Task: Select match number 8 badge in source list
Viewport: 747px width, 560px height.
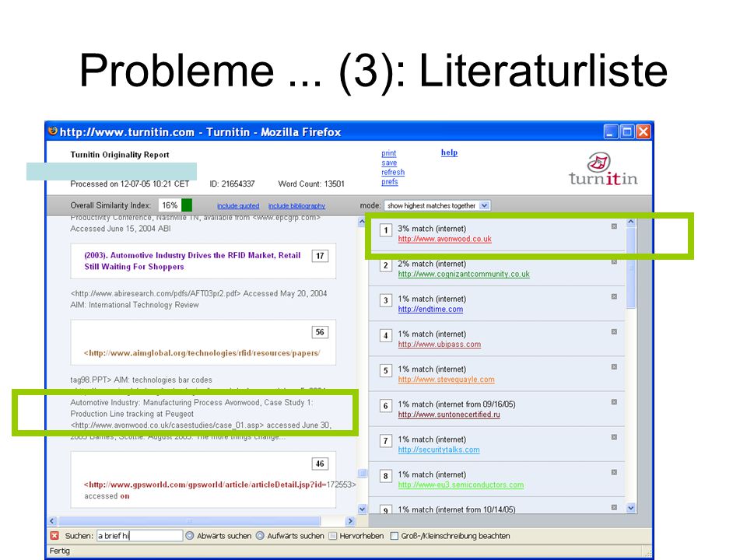Action: [x=386, y=476]
